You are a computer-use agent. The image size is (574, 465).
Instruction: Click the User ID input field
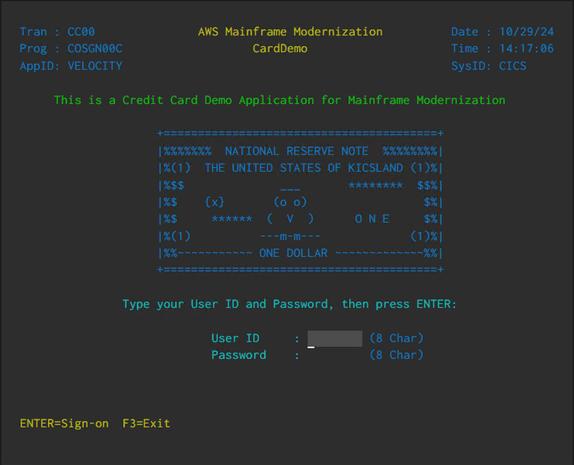coord(335,338)
